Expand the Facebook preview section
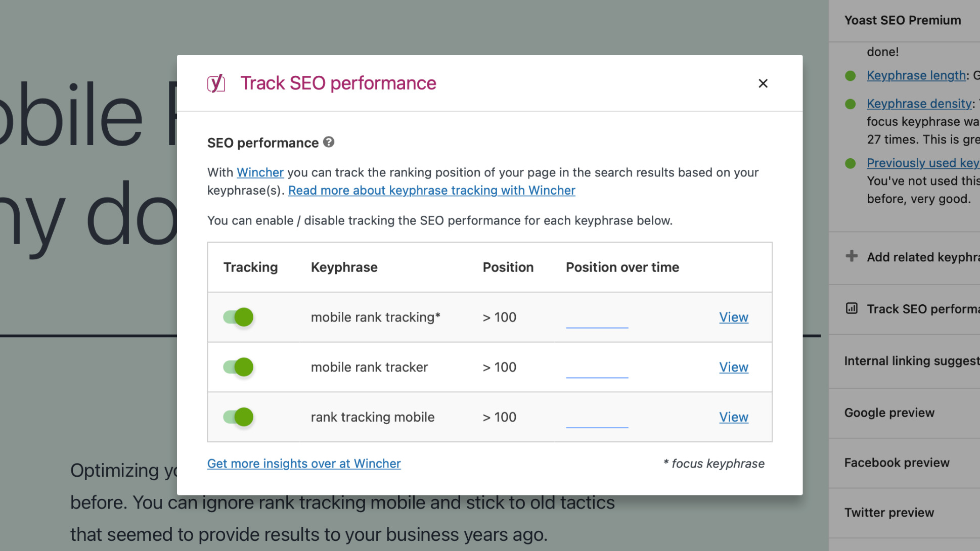The width and height of the screenshot is (980, 551). tap(896, 462)
